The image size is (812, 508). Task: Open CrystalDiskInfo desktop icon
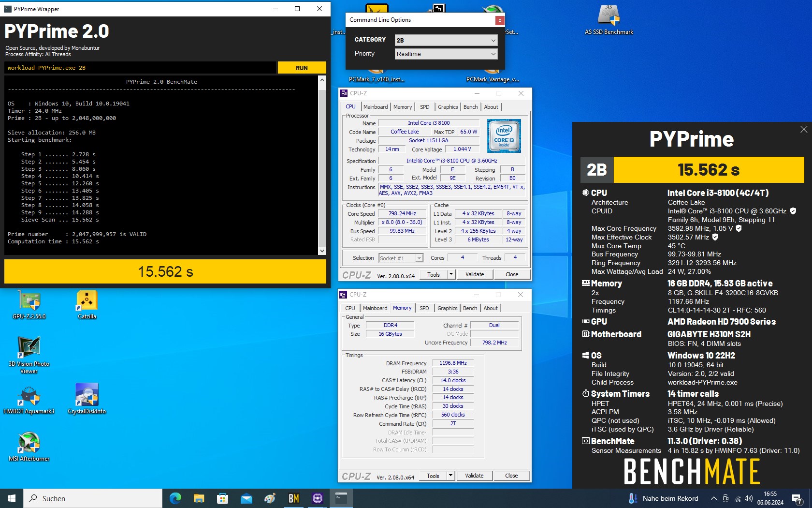[x=87, y=400]
